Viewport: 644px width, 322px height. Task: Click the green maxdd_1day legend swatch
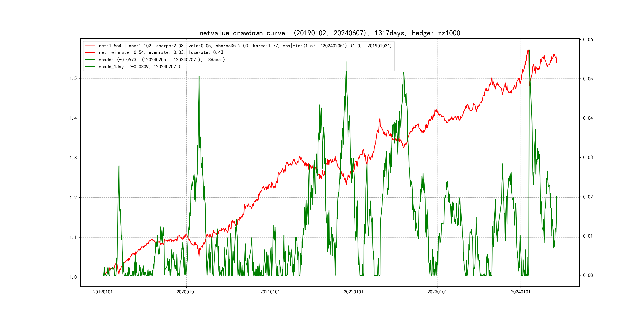tap(90, 67)
